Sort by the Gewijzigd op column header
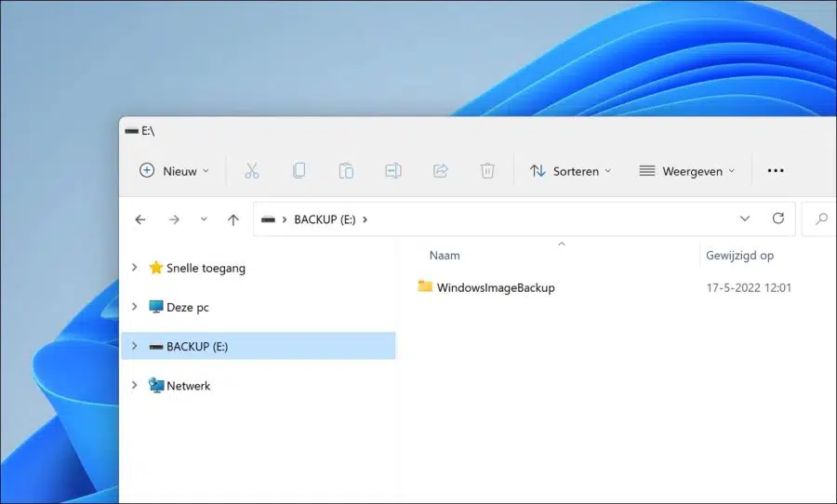Image resolution: width=837 pixels, height=504 pixels. (739, 255)
